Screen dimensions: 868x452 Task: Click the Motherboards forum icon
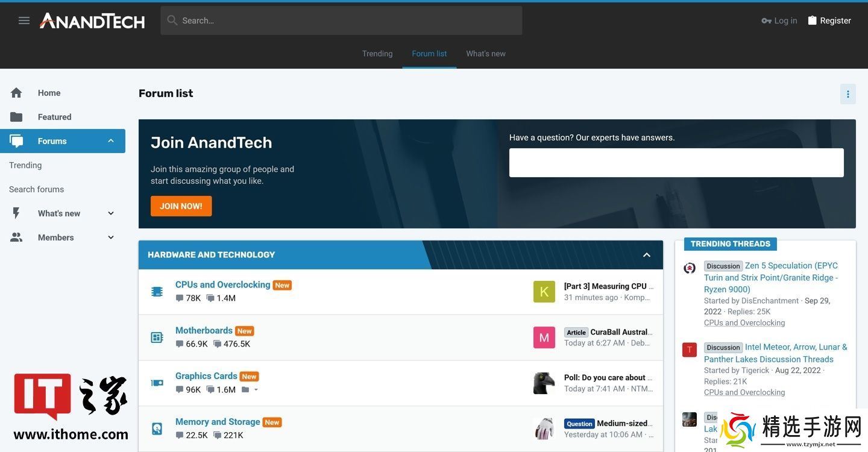[157, 337]
